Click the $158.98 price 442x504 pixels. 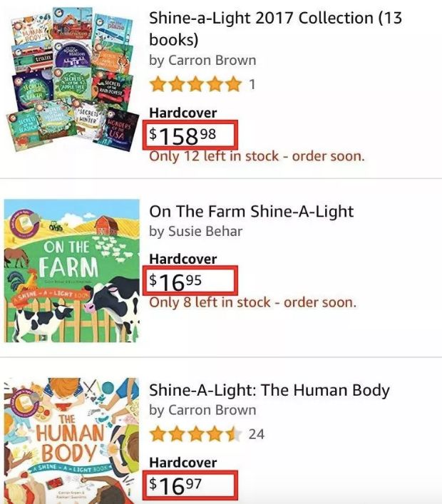(x=189, y=134)
